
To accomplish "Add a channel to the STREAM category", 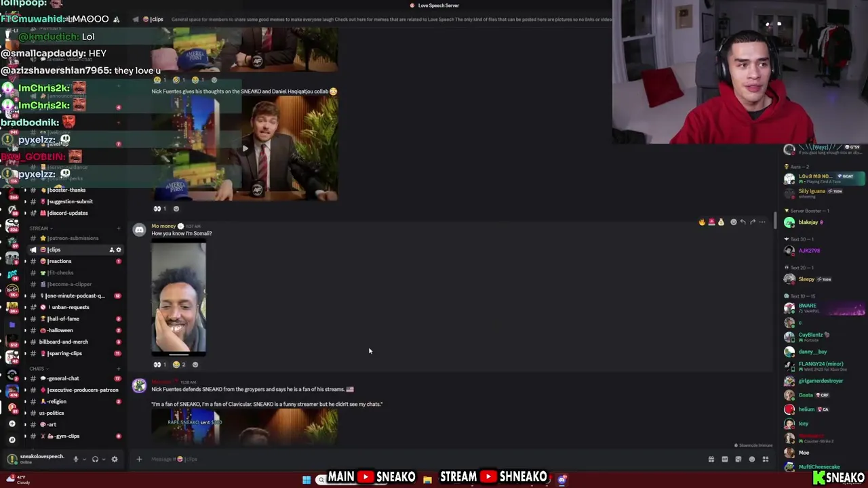I will [x=119, y=228].
